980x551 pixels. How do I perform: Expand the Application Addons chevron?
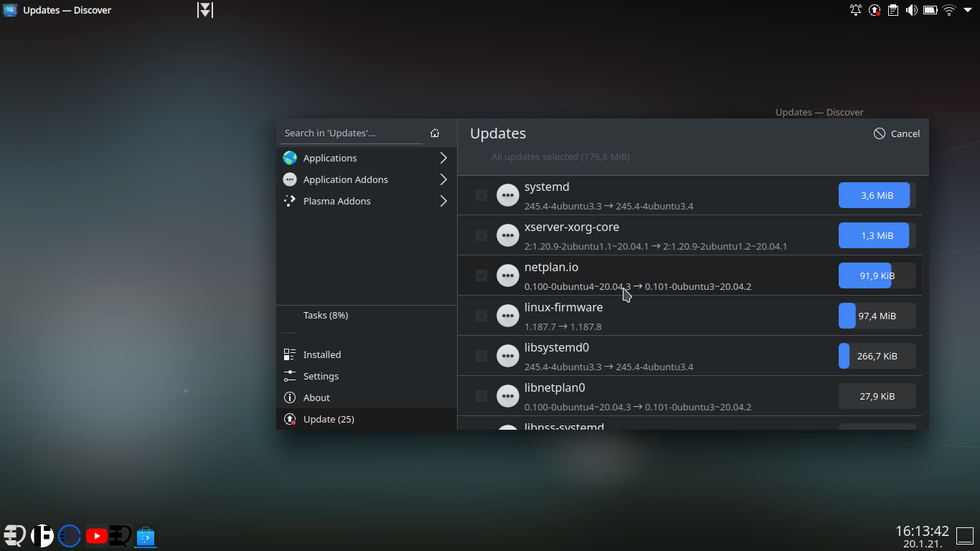pos(443,179)
